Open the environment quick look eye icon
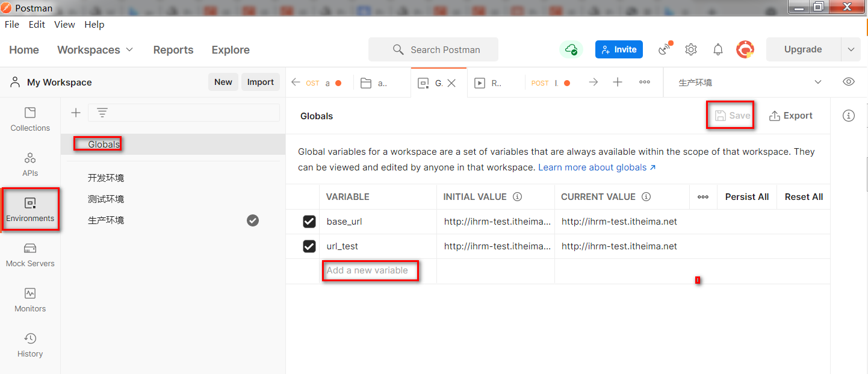Image resolution: width=868 pixels, height=374 pixels. coord(849,82)
